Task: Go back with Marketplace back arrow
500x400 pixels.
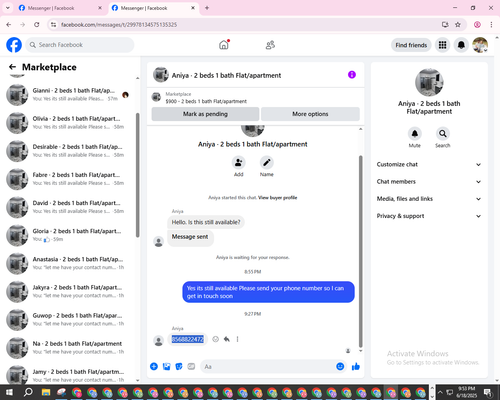Action: click(12, 67)
